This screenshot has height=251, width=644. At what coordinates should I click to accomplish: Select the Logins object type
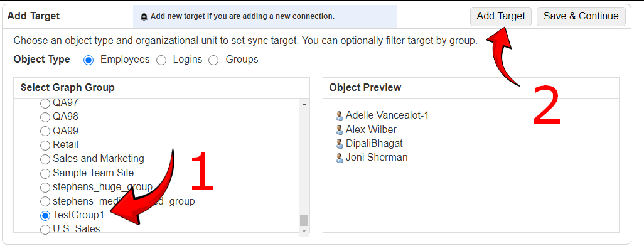tap(161, 60)
